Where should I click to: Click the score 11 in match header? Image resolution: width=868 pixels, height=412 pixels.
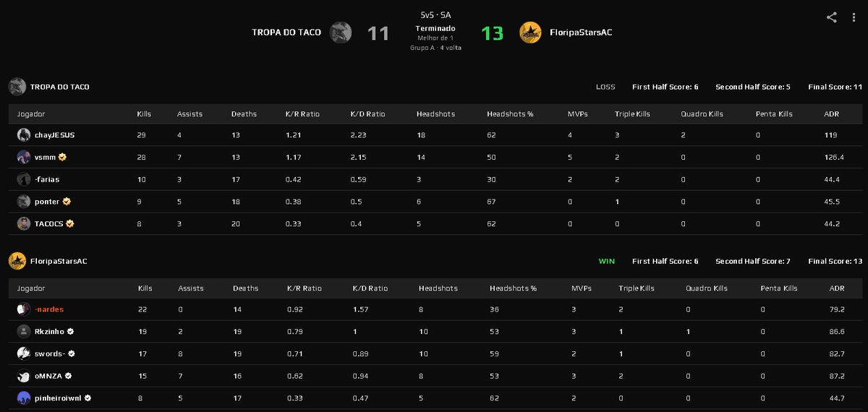378,33
